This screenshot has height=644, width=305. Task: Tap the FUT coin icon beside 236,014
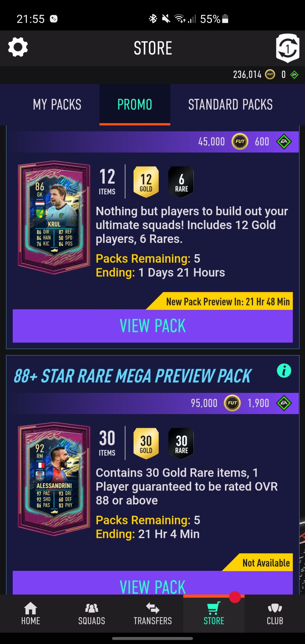(x=270, y=75)
